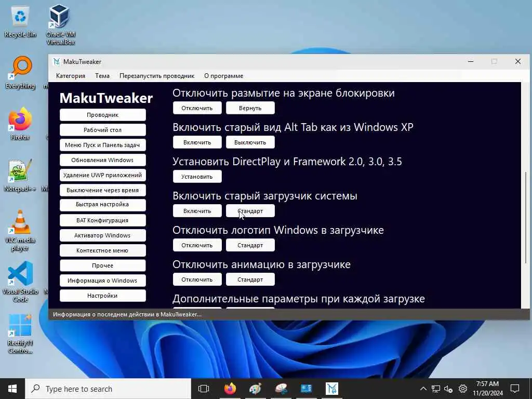Click the MakuTweaker sidebar heading
The width and height of the screenshot is (532, 399).
point(106,98)
